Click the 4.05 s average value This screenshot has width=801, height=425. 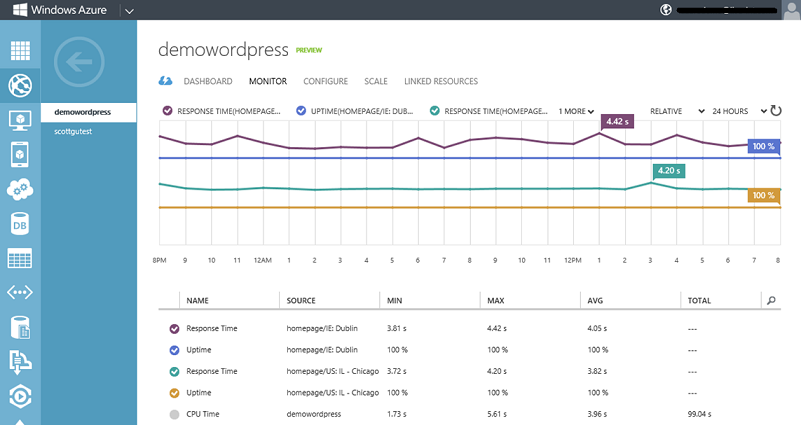(x=597, y=328)
